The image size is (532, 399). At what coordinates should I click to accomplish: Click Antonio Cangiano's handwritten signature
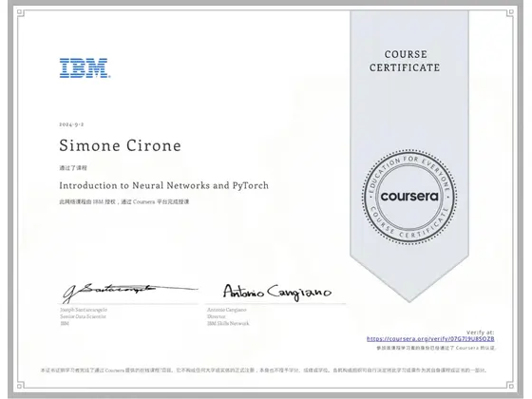pos(276,293)
